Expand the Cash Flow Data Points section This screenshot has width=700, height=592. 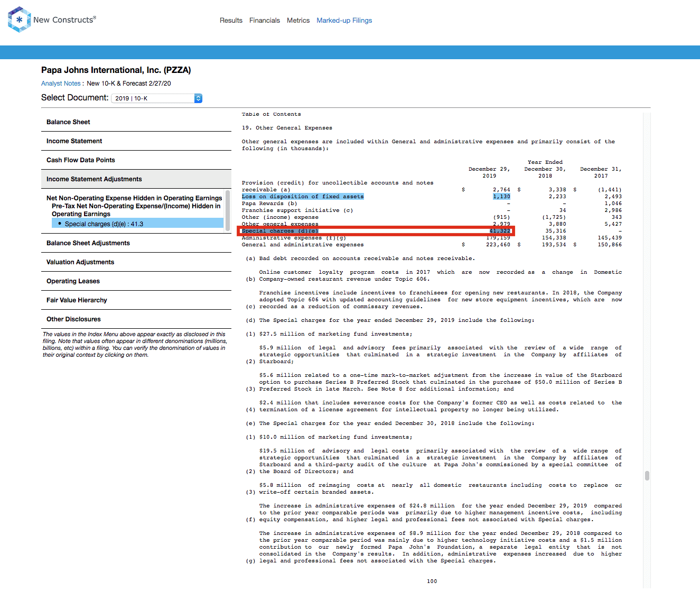136,160
